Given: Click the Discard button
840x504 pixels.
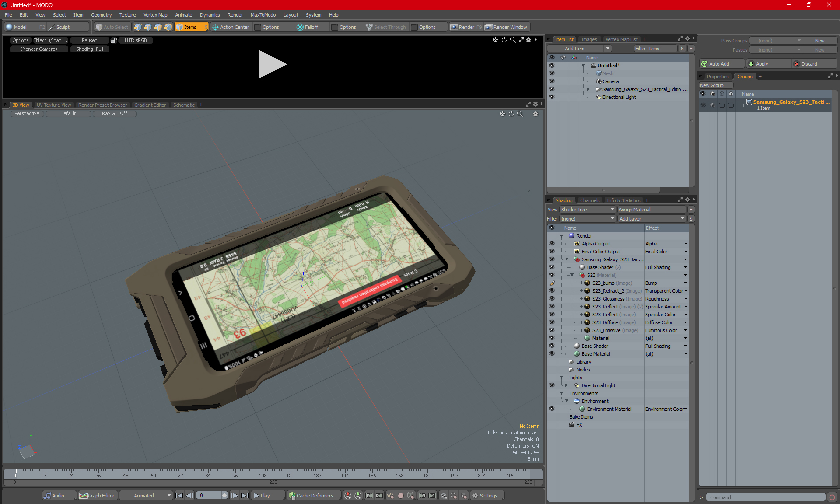Looking at the screenshot, I should coord(814,64).
